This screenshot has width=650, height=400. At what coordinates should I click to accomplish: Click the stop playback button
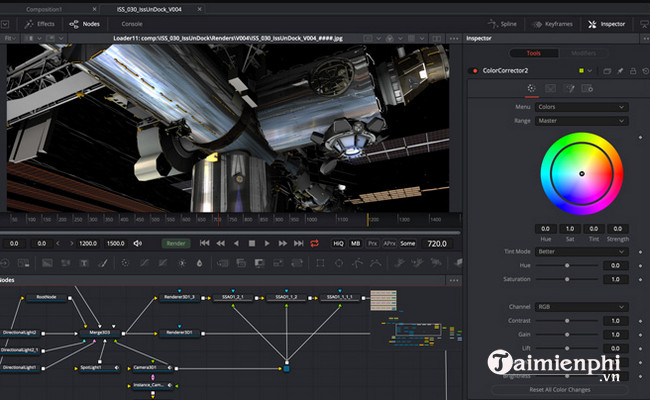click(x=251, y=243)
